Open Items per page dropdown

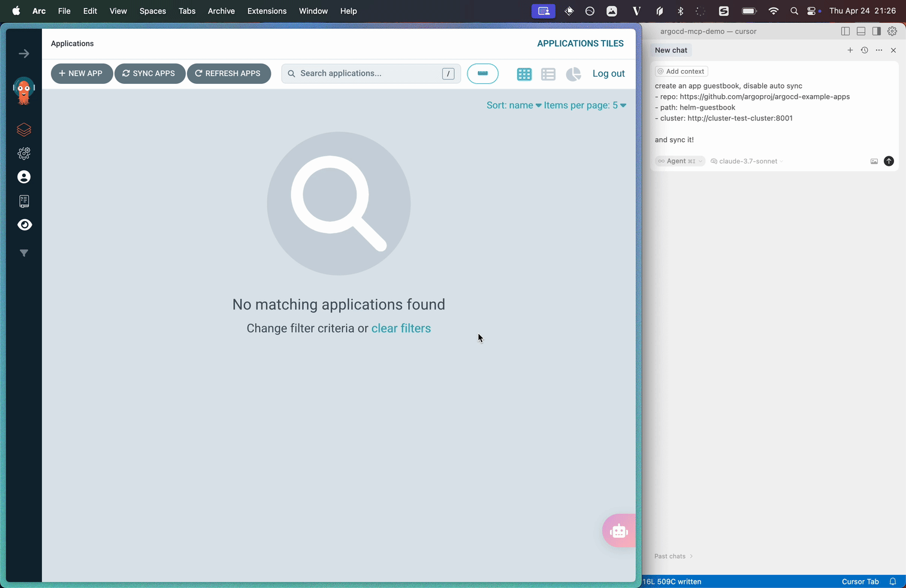coord(585,105)
